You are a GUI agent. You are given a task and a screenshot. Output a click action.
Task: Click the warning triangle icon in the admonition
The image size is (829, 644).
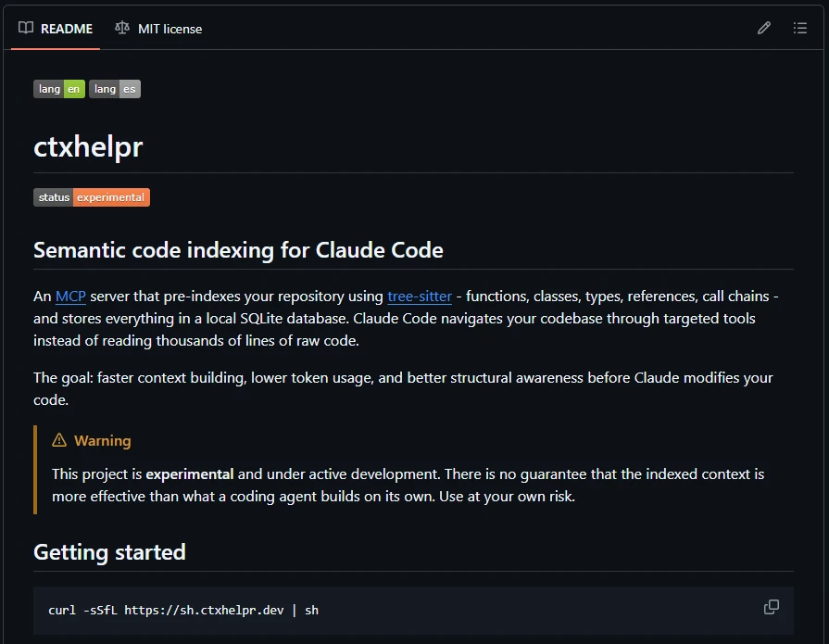60,439
